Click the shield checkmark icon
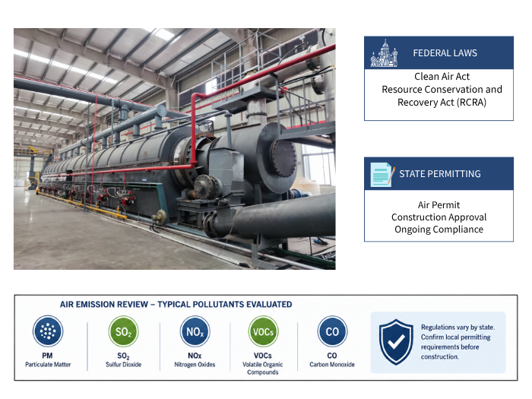This screenshot has height=399, width=532. 396,342
